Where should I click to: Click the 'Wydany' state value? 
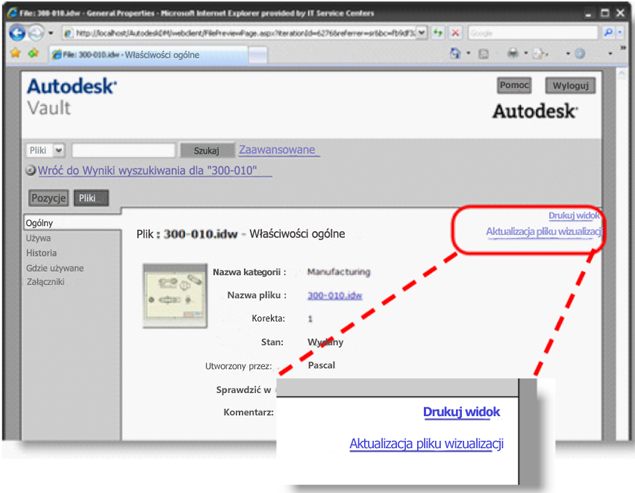click(x=325, y=342)
